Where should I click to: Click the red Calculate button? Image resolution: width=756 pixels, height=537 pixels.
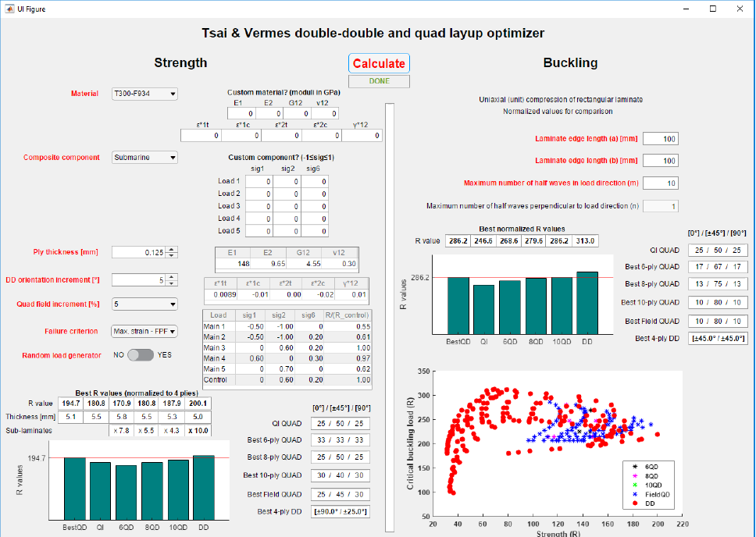tap(379, 63)
